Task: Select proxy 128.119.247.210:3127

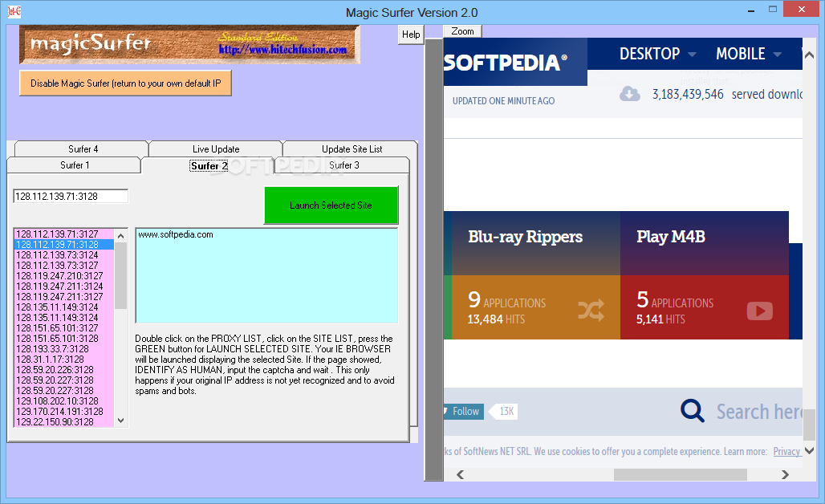Action: pos(63,276)
